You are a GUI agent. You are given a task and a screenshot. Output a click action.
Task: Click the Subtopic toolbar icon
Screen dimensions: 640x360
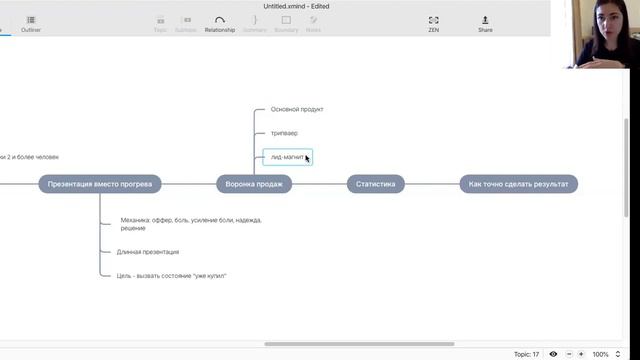pyautogui.click(x=186, y=24)
